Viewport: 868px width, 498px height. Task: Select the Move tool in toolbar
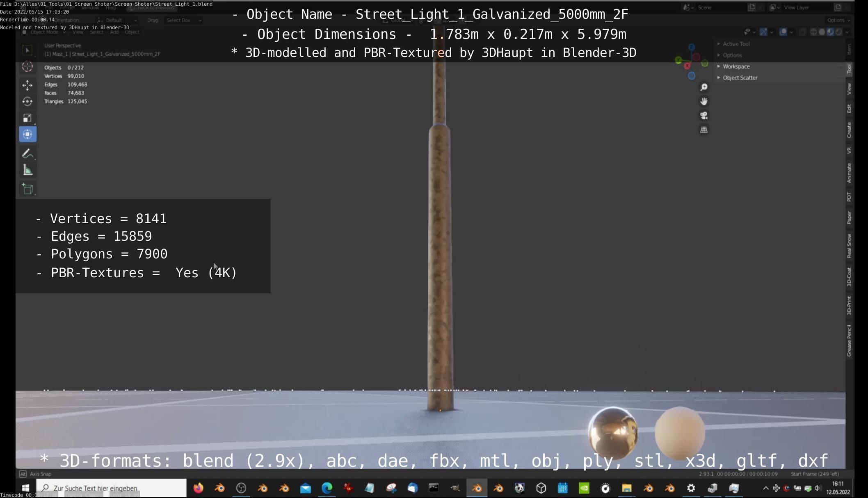[27, 85]
